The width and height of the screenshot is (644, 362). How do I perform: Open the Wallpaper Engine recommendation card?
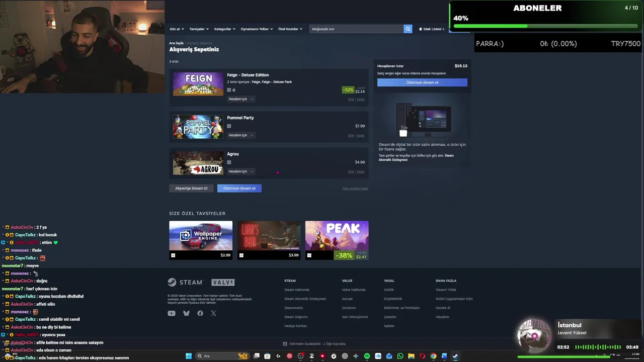tap(201, 240)
